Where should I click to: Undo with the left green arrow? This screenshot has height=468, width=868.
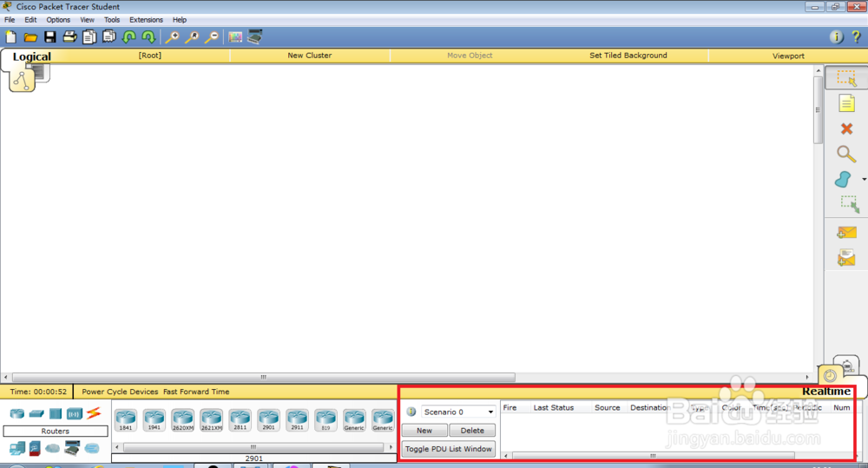click(129, 37)
